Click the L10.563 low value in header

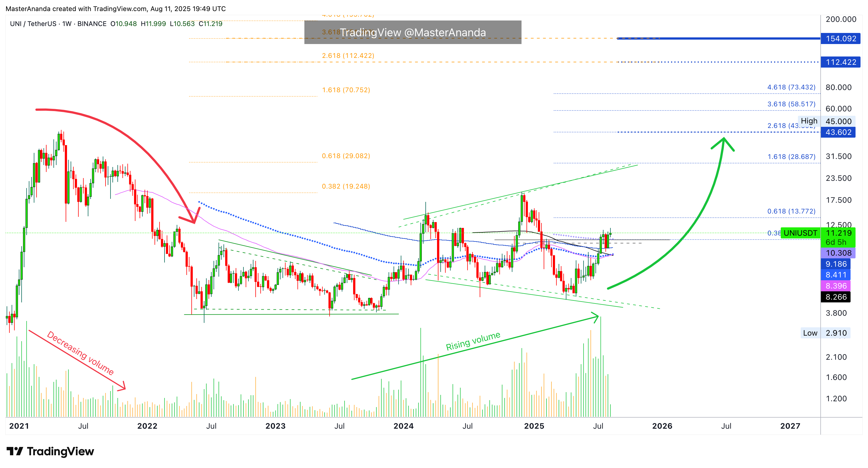pyautogui.click(x=182, y=24)
